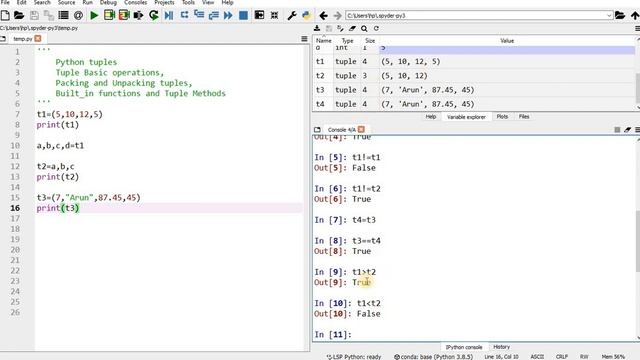Close the Console 4/A tab

(361, 130)
